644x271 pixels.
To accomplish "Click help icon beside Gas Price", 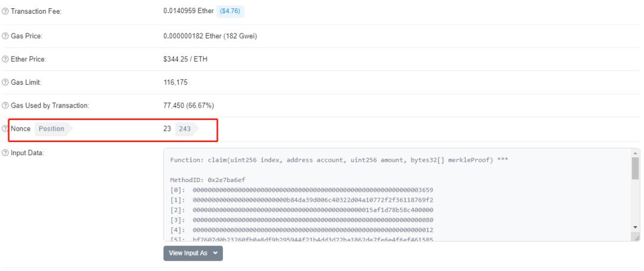I will [x=5, y=36].
